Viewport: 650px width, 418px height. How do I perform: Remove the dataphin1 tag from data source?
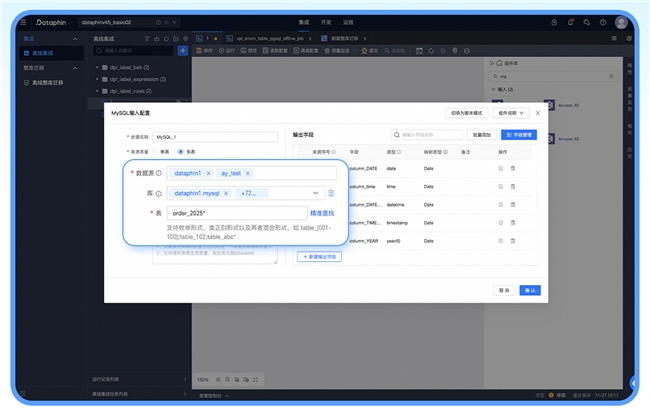tap(208, 173)
